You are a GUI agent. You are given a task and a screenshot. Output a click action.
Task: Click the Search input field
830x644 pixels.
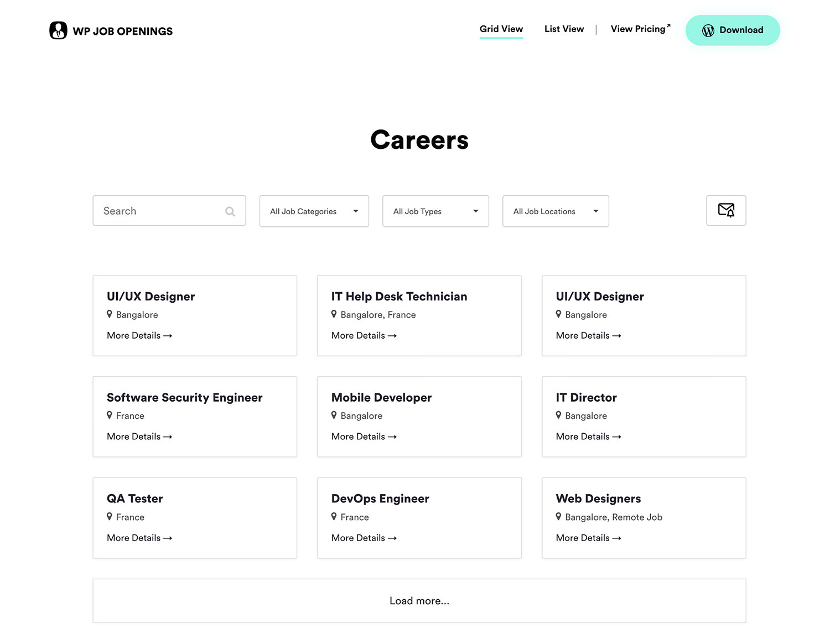pos(169,210)
